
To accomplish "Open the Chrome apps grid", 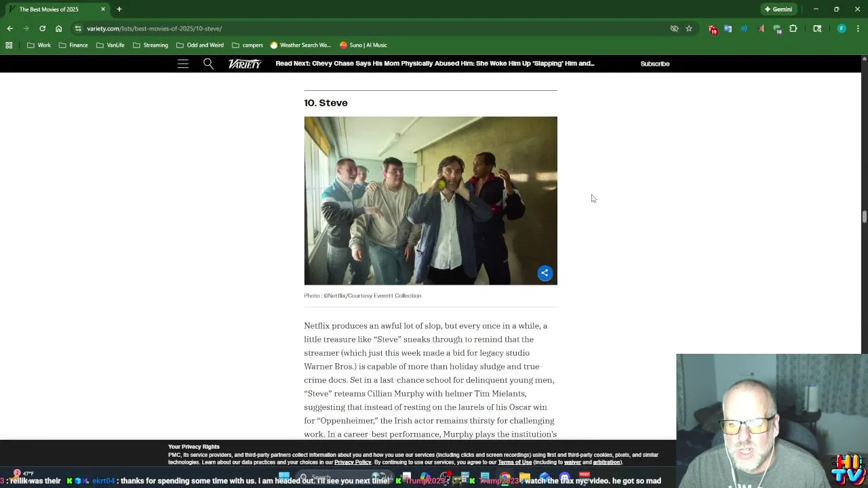I will [9, 45].
